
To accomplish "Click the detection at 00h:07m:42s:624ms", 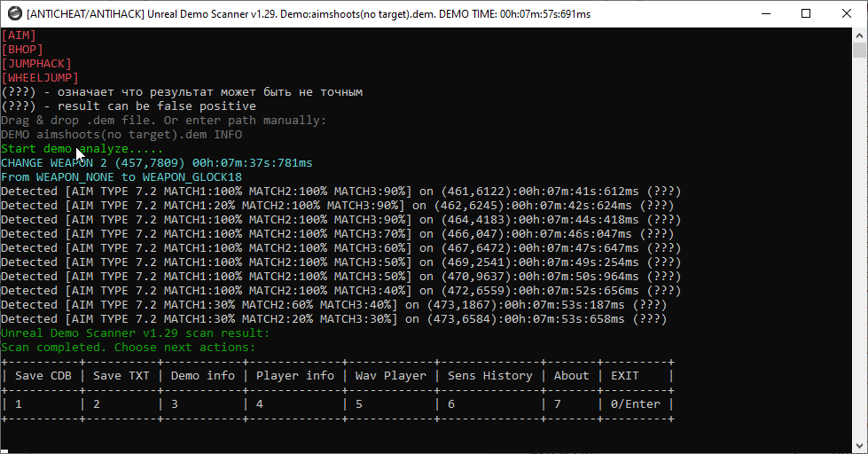I will pyautogui.click(x=337, y=206).
